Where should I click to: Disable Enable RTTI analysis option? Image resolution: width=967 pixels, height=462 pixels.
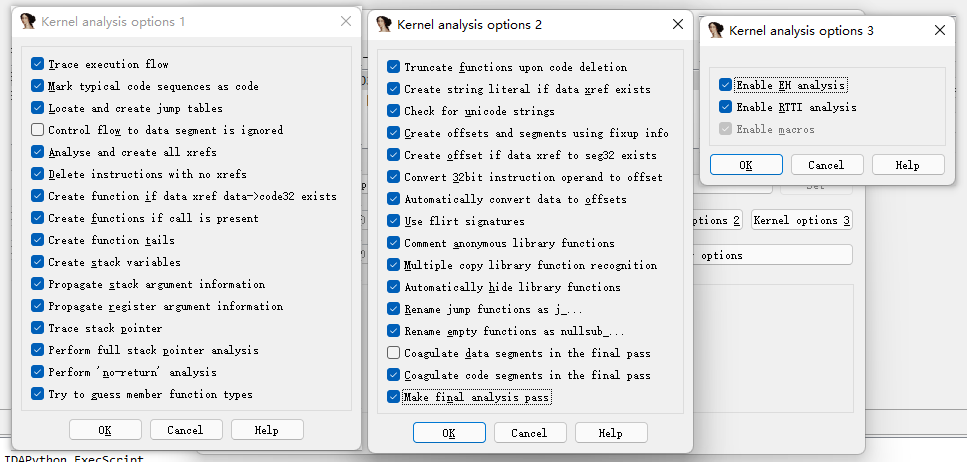coord(726,107)
